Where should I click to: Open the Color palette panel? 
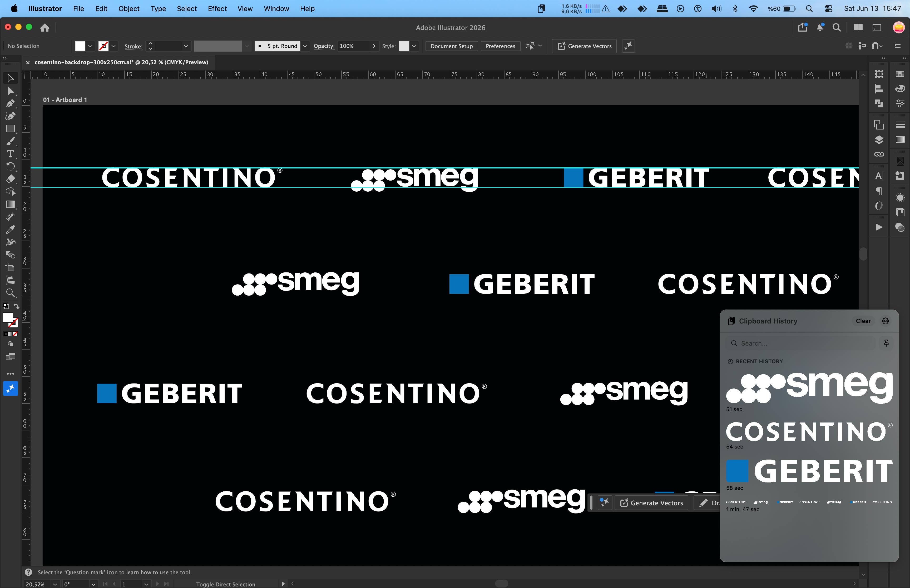tap(900, 89)
